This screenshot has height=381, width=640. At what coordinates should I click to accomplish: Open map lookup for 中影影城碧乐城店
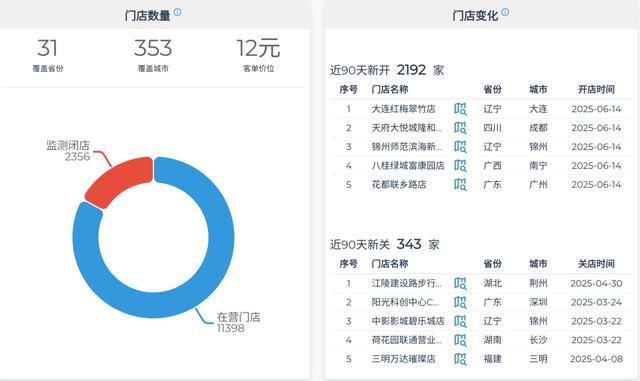click(x=460, y=321)
